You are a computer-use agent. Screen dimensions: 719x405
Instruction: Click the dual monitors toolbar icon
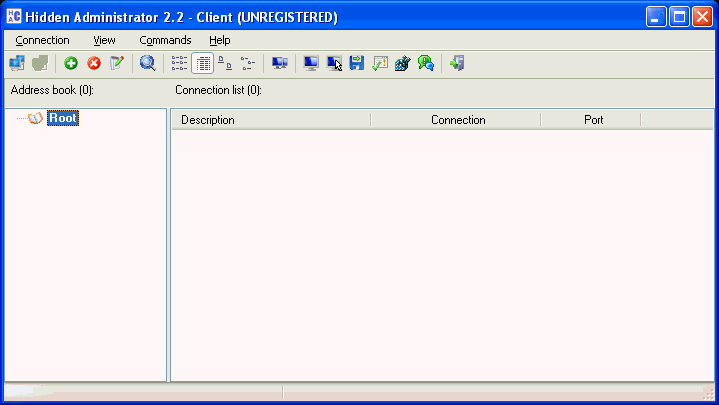[x=280, y=63]
